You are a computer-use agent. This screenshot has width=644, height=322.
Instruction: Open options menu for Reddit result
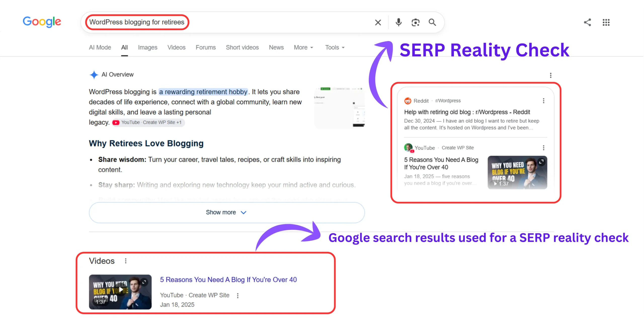543,101
